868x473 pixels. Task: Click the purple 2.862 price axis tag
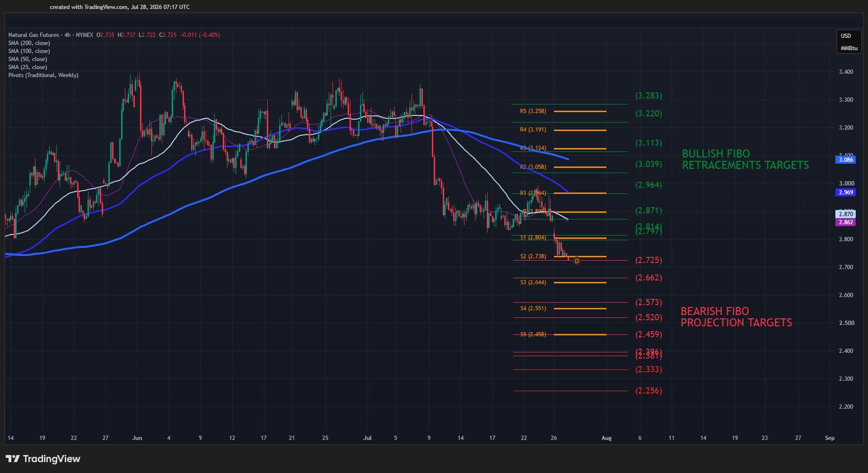846,222
